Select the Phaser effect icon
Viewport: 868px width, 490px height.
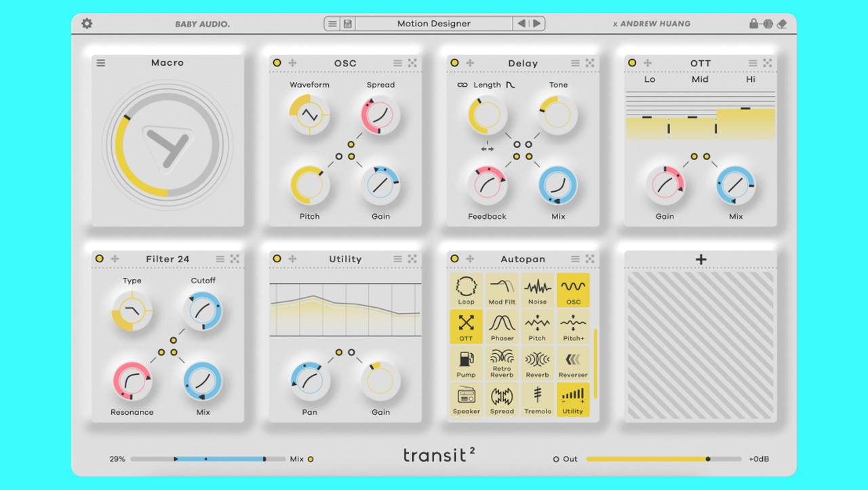pos(502,326)
